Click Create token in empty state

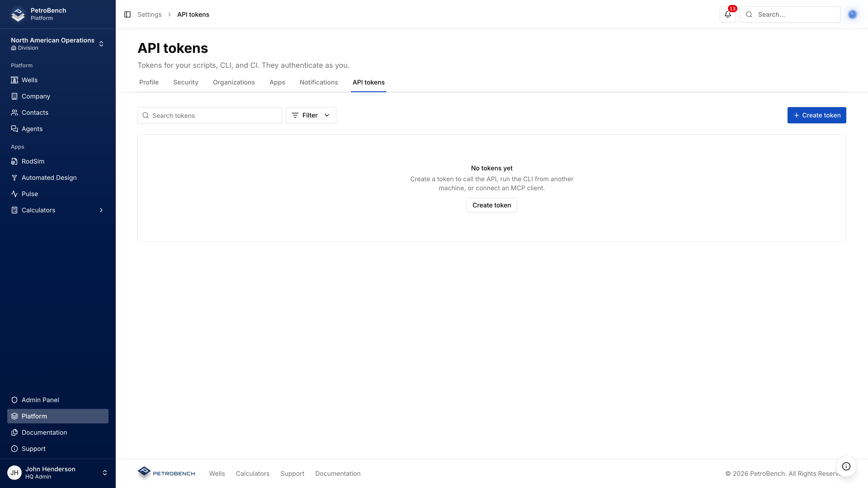pos(492,205)
